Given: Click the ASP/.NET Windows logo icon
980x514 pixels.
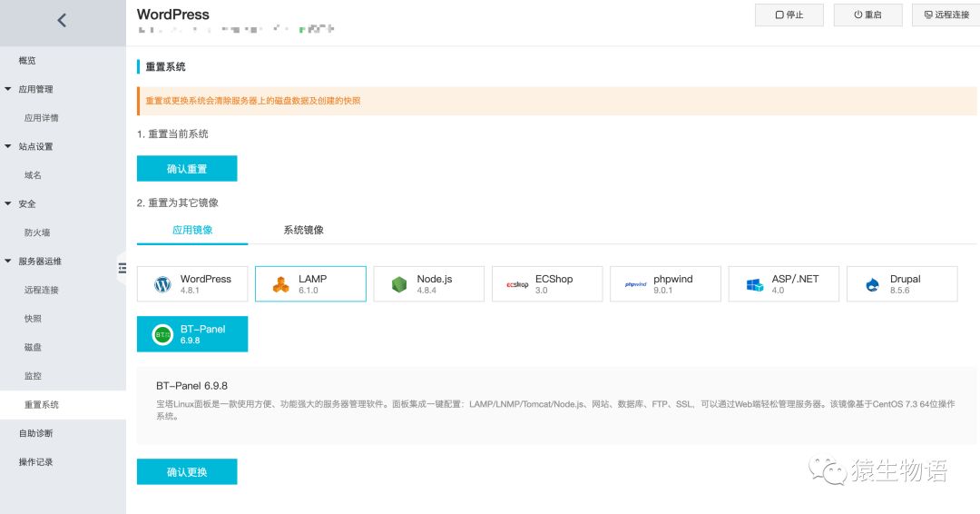Looking at the screenshot, I should pyautogui.click(x=754, y=284).
